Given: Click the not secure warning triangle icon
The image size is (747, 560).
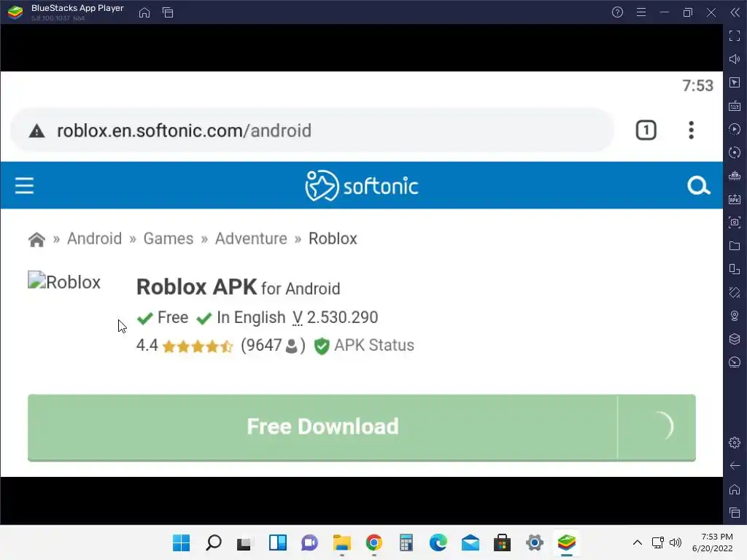Looking at the screenshot, I should [x=36, y=131].
